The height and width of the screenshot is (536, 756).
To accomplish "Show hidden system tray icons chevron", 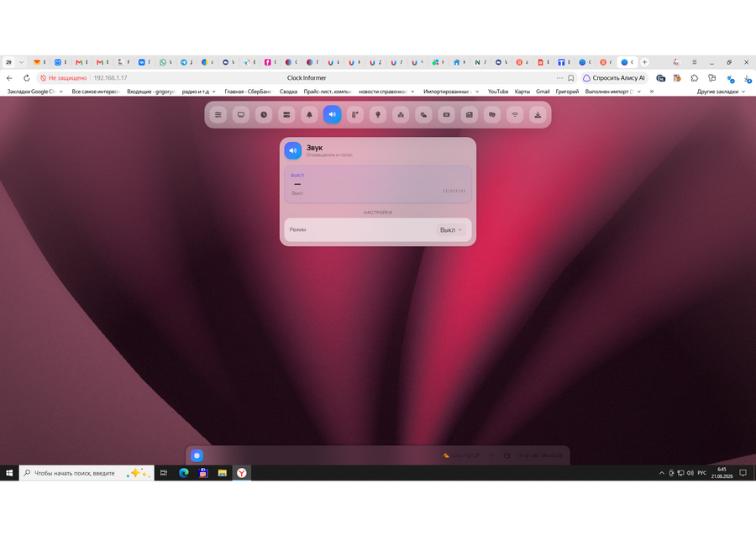I will tap(662, 473).
